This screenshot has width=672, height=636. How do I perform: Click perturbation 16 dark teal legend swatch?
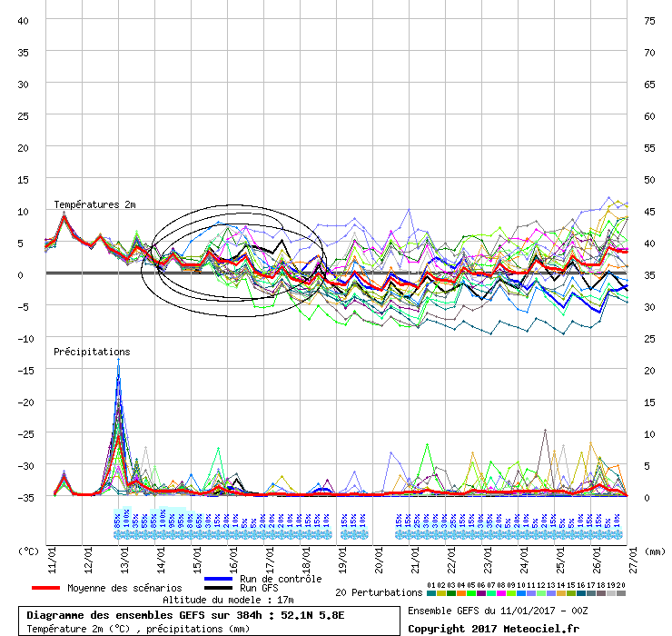[x=580, y=593]
